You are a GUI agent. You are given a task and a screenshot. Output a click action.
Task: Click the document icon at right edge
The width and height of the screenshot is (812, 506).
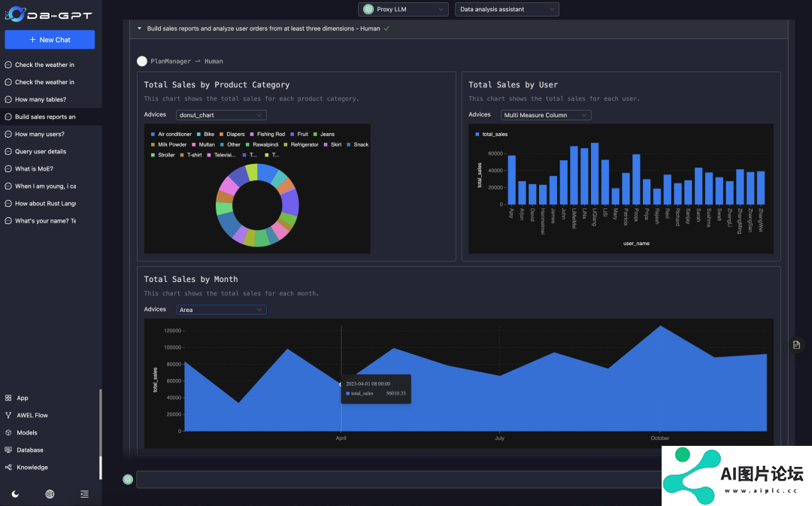pos(796,345)
